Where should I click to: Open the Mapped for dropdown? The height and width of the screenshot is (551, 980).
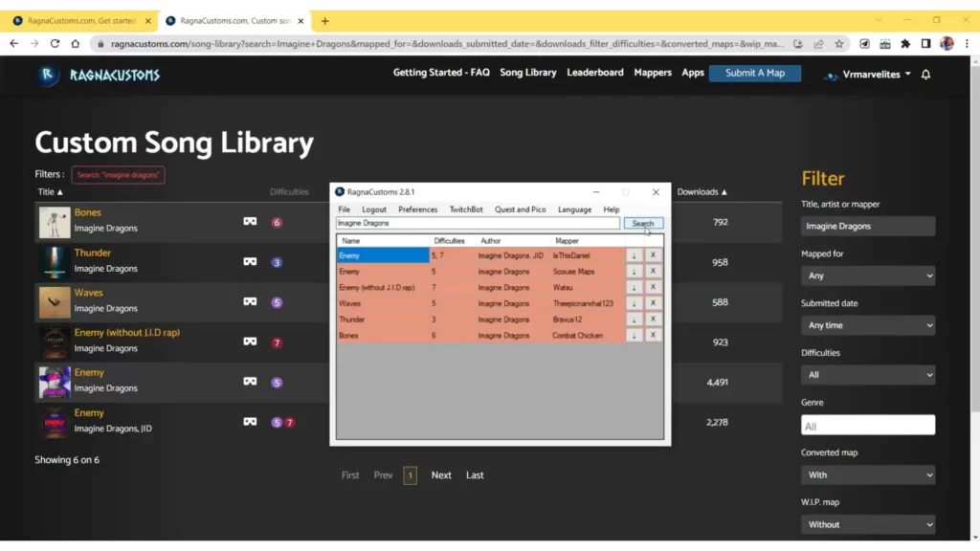pyautogui.click(x=867, y=275)
